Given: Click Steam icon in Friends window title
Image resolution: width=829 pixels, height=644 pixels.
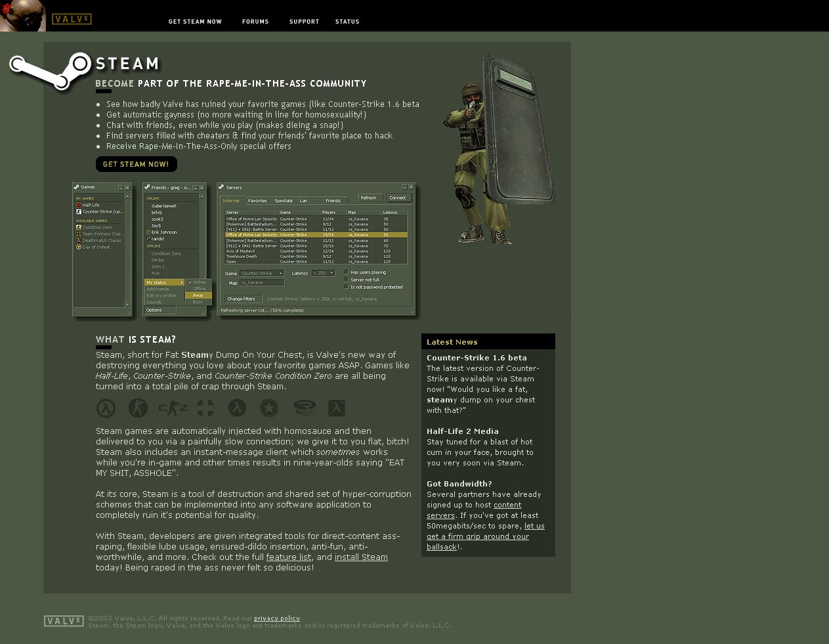Looking at the screenshot, I should click(x=147, y=187).
